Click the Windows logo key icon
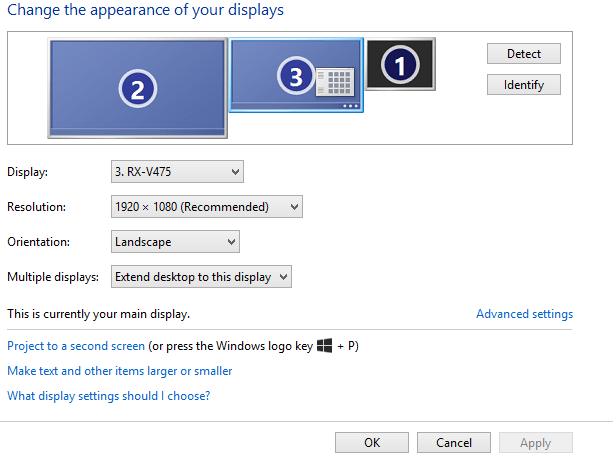The height and width of the screenshot is (459, 613). pos(324,346)
